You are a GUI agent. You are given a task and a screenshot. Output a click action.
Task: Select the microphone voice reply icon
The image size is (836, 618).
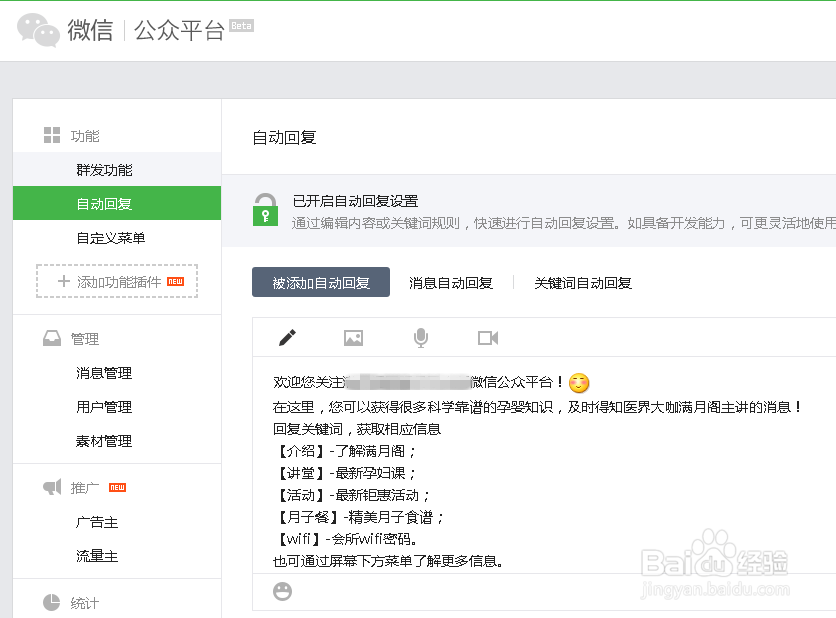[x=420, y=338]
